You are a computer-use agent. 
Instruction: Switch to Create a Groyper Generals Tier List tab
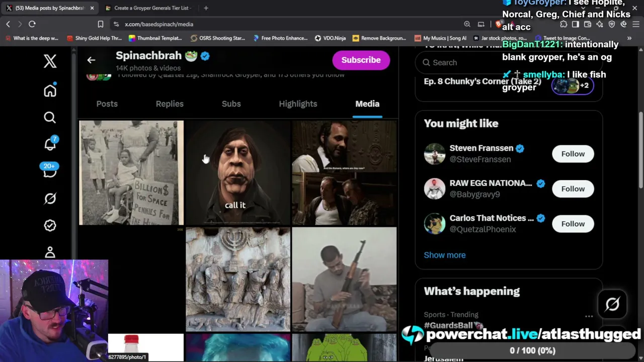(x=151, y=8)
